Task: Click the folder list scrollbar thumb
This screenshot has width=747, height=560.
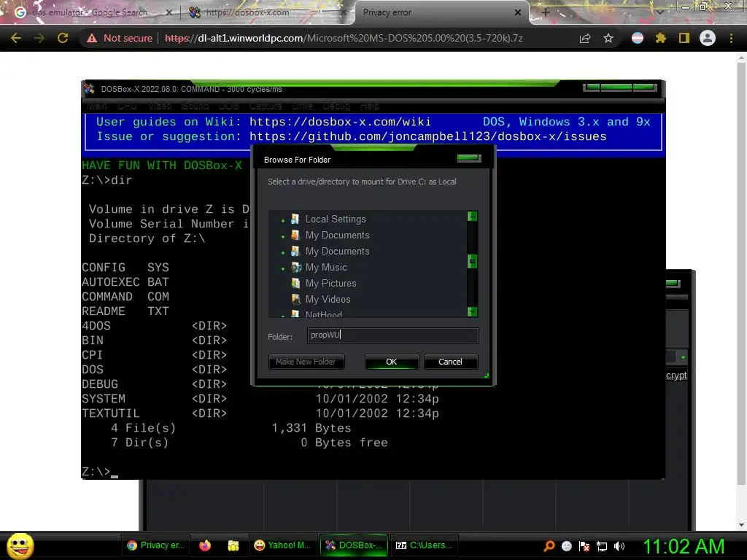Action: coord(472,262)
